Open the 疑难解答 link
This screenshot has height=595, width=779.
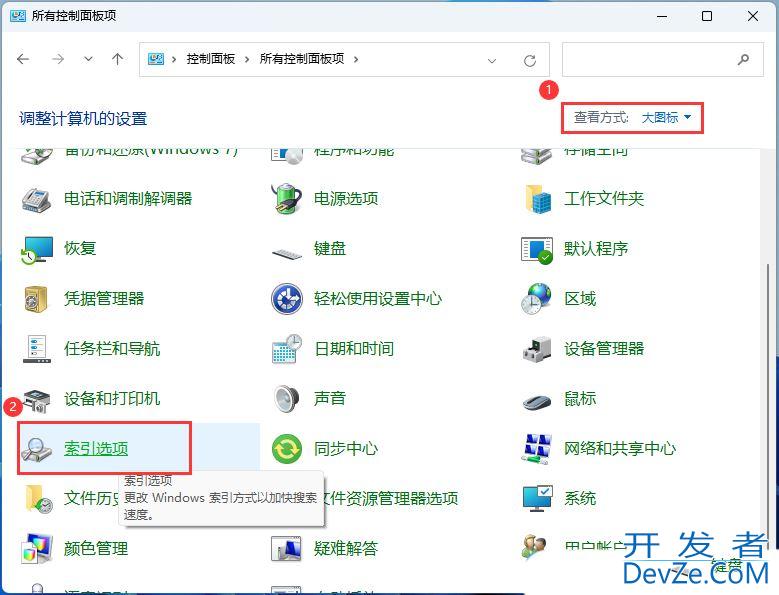[x=346, y=549]
